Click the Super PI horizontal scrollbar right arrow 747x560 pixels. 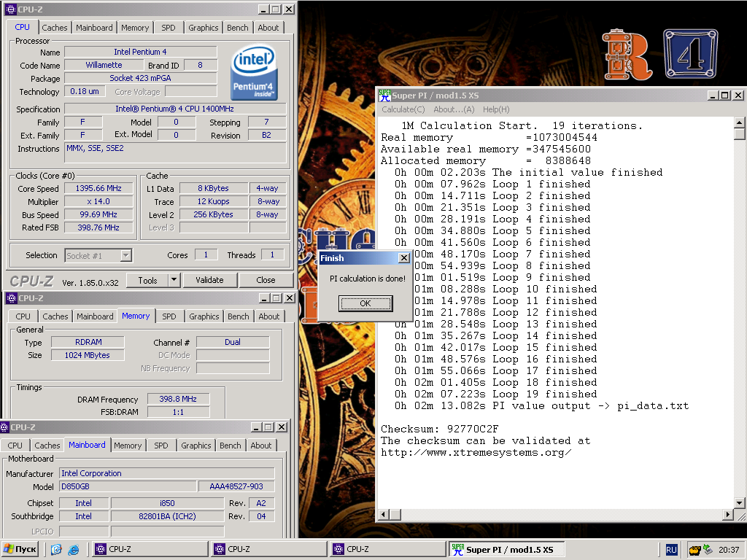727,514
